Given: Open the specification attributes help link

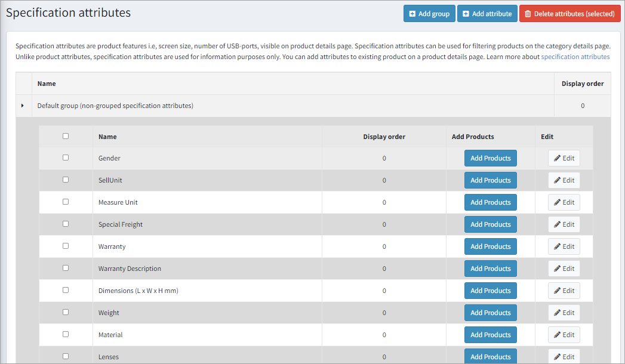Looking at the screenshot, I should [x=575, y=57].
